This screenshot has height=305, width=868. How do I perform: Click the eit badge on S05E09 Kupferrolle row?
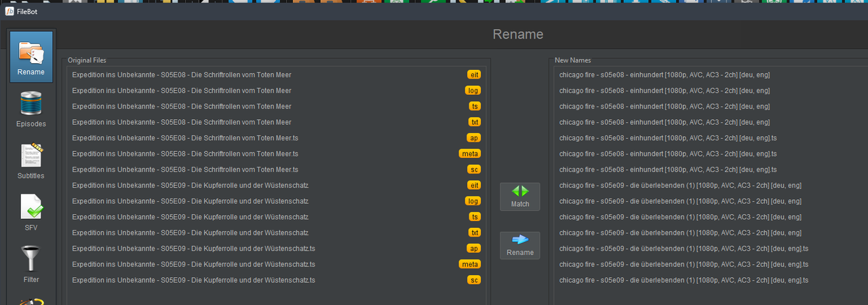tap(474, 185)
